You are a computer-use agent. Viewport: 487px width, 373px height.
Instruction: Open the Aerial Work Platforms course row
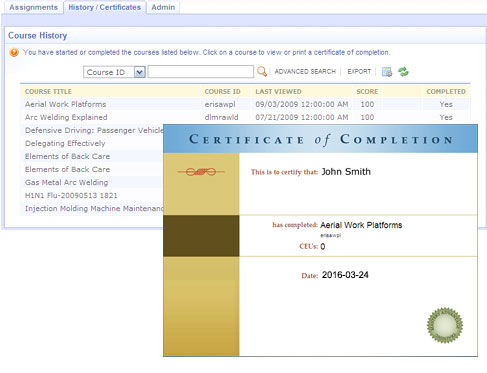coord(245,104)
